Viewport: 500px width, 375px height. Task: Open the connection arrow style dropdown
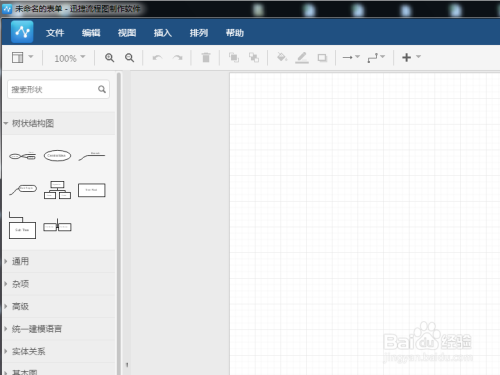(x=351, y=57)
